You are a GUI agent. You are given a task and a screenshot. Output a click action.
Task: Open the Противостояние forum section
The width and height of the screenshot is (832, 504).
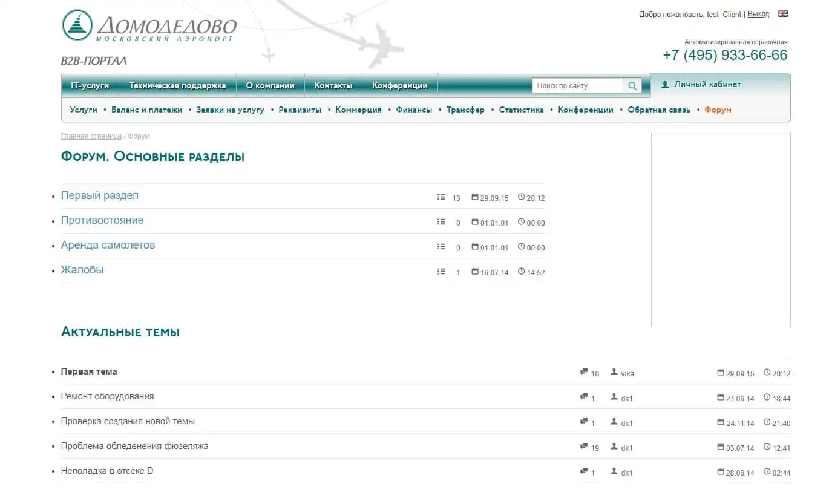pos(102,220)
